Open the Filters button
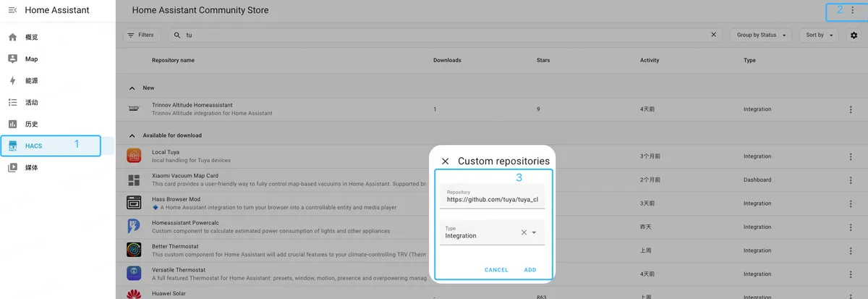The image size is (868, 299). pyautogui.click(x=142, y=35)
